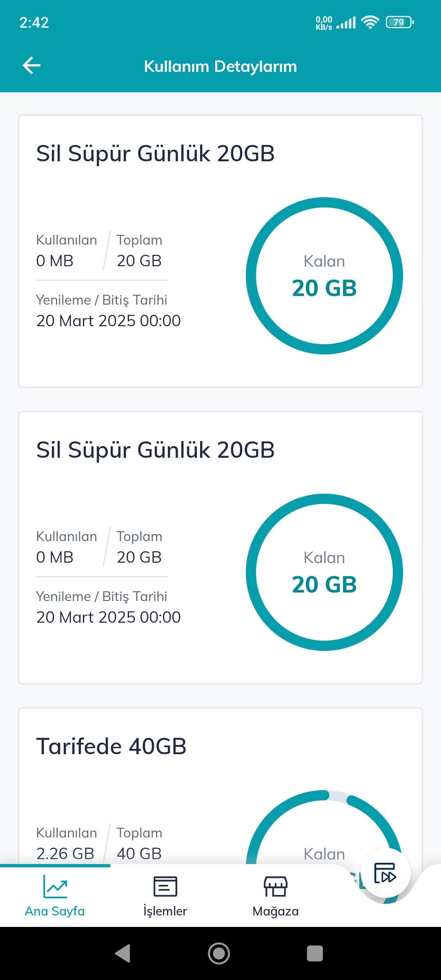This screenshot has height=980, width=441.
Task: Tap the floating video playlist button
Action: pyautogui.click(x=385, y=873)
